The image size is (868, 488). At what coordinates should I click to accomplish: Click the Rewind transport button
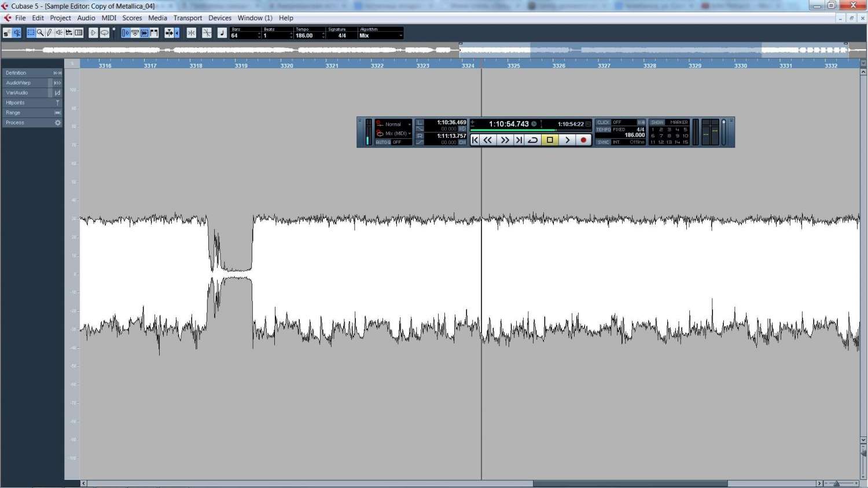(x=488, y=140)
